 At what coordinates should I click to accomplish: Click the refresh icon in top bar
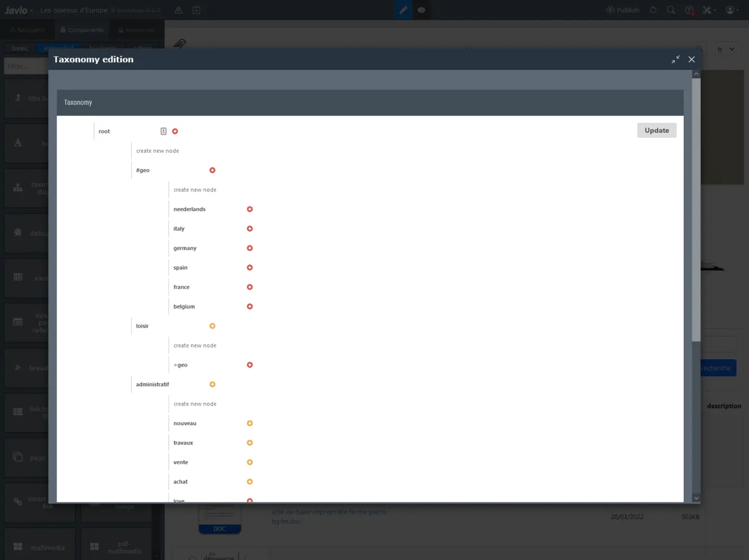coord(653,9)
